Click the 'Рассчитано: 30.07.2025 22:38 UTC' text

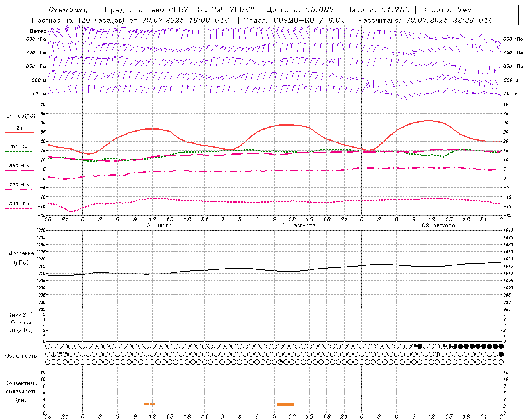click(426, 20)
